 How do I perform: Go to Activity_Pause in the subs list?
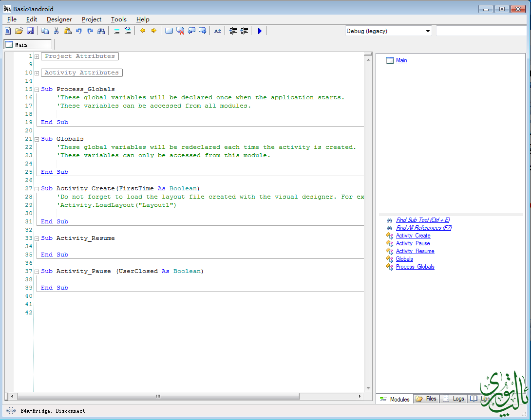point(413,243)
